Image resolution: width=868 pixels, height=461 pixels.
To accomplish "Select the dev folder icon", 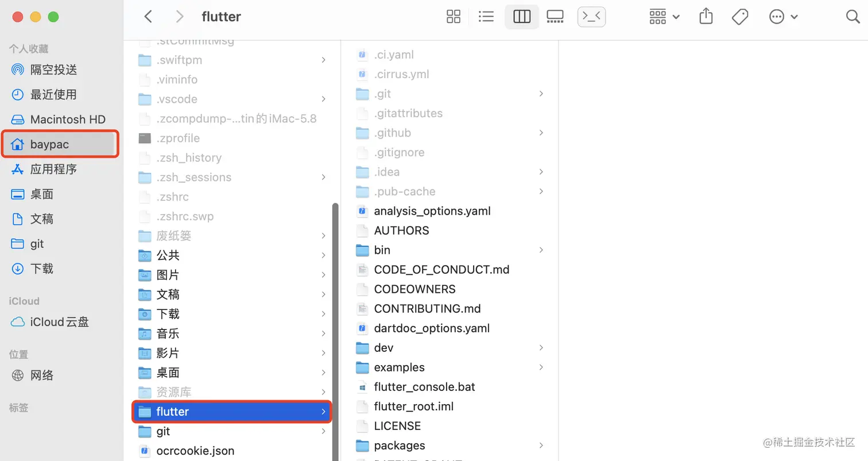I will pyautogui.click(x=362, y=347).
